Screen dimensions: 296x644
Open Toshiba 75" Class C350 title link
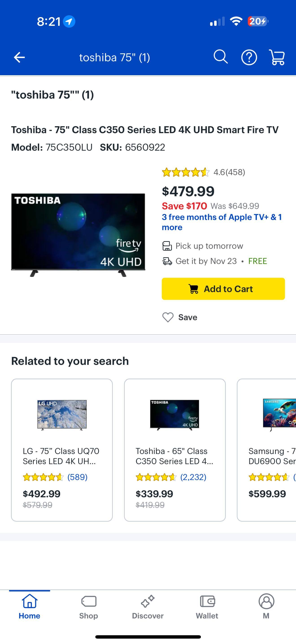145,130
